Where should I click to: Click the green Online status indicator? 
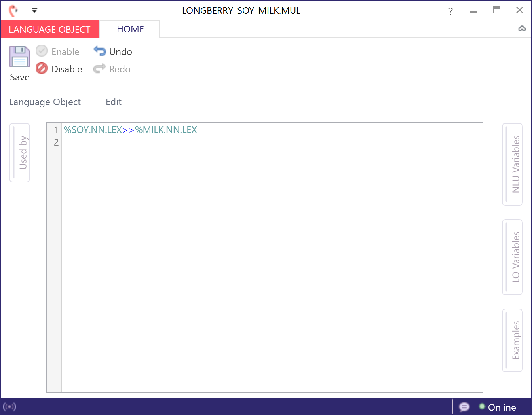pyautogui.click(x=482, y=406)
